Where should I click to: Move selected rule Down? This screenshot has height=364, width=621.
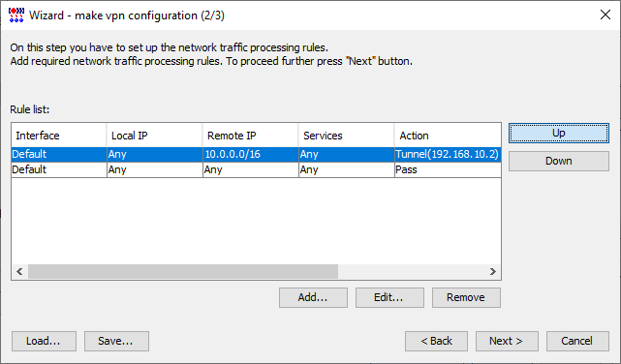tap(559, 161)
